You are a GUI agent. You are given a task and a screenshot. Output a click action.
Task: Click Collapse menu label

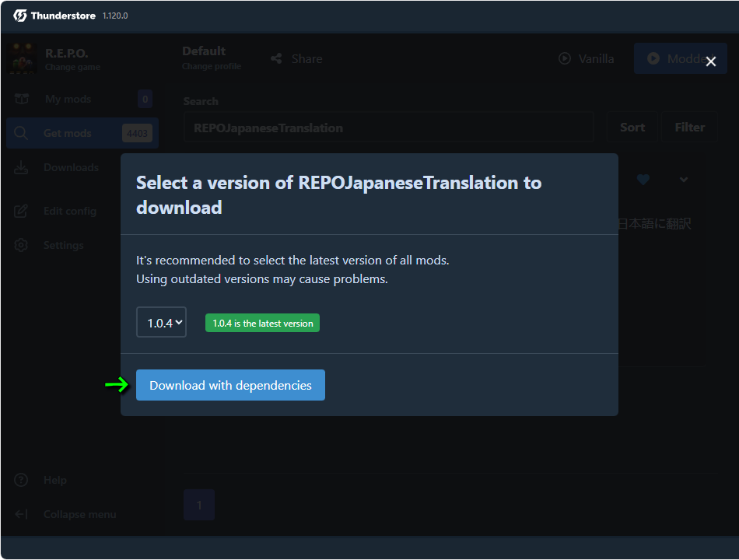79,514
